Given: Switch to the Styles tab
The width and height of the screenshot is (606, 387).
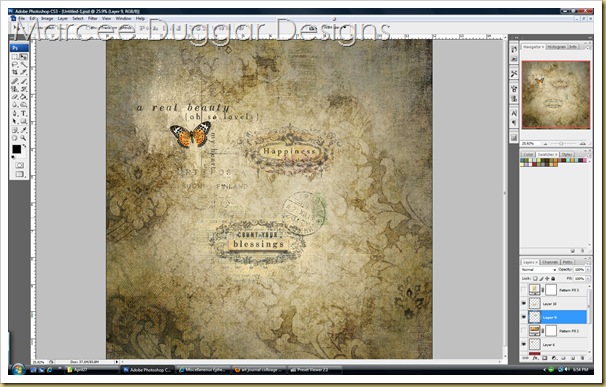Looking at the screenshot, I should tap(567, 154).
